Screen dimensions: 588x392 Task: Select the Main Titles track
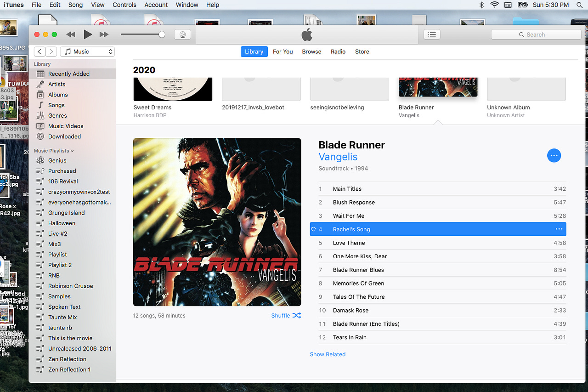(x=442, y=189)
